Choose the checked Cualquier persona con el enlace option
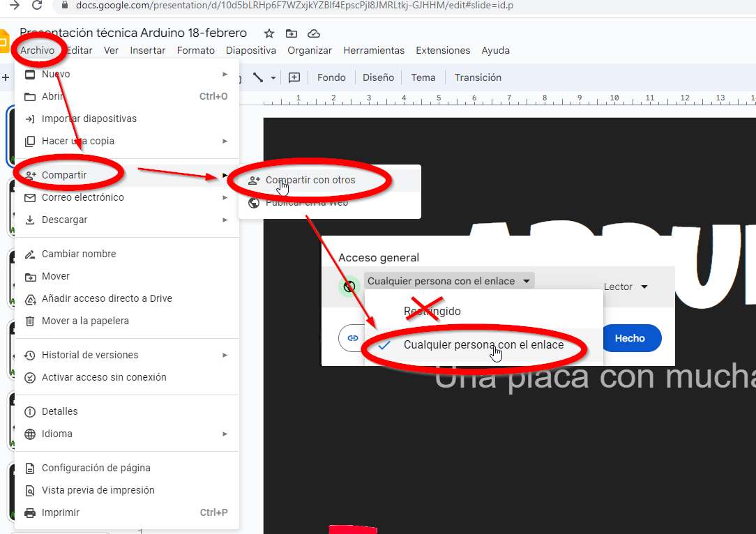756x534 pixels. [x=483, y=344]
